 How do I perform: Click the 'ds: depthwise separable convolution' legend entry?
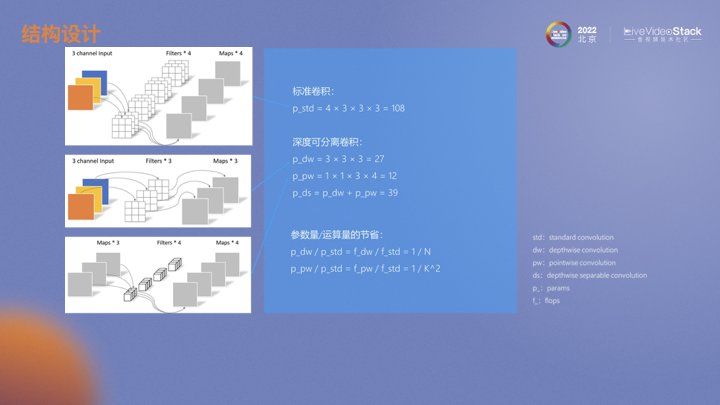(590, 275)
